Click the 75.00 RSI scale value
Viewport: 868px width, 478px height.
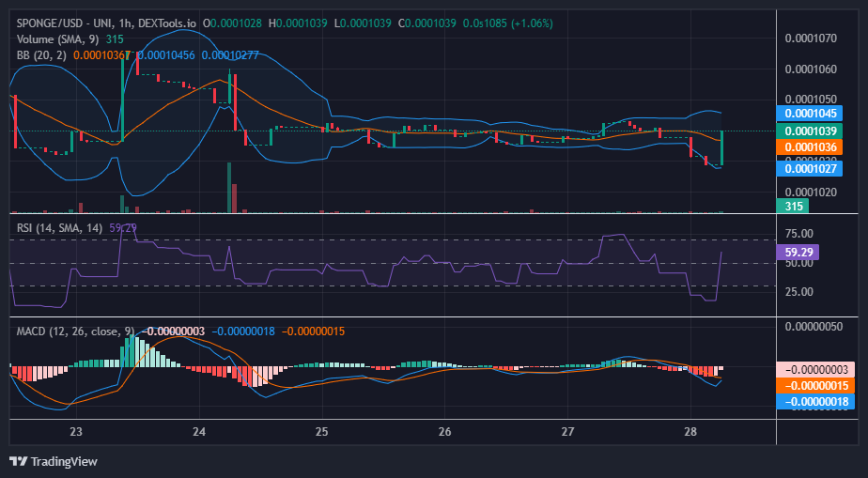pyautogui.click(x=798, y=234)
